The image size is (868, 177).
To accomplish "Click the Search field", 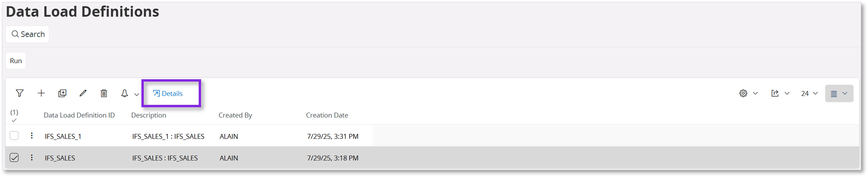I will coord(28,34).
